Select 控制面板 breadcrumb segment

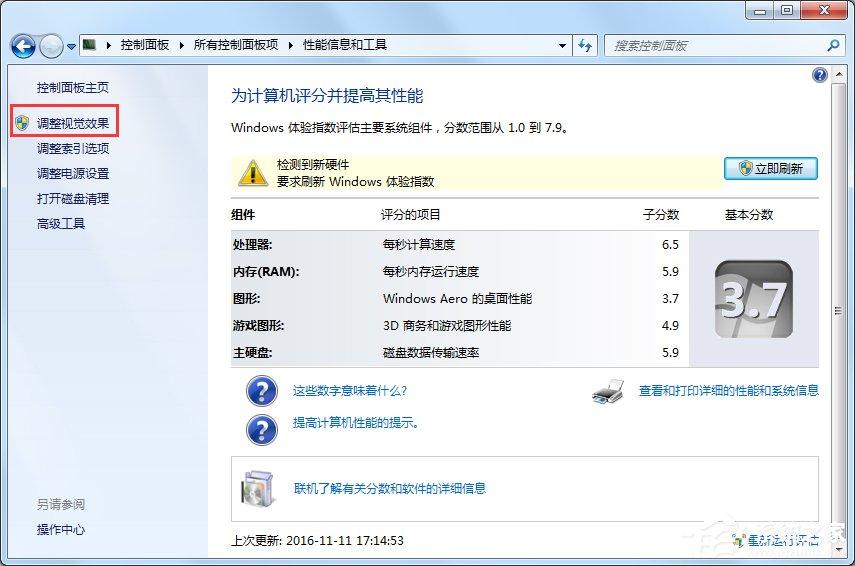(x=144, y=45)
